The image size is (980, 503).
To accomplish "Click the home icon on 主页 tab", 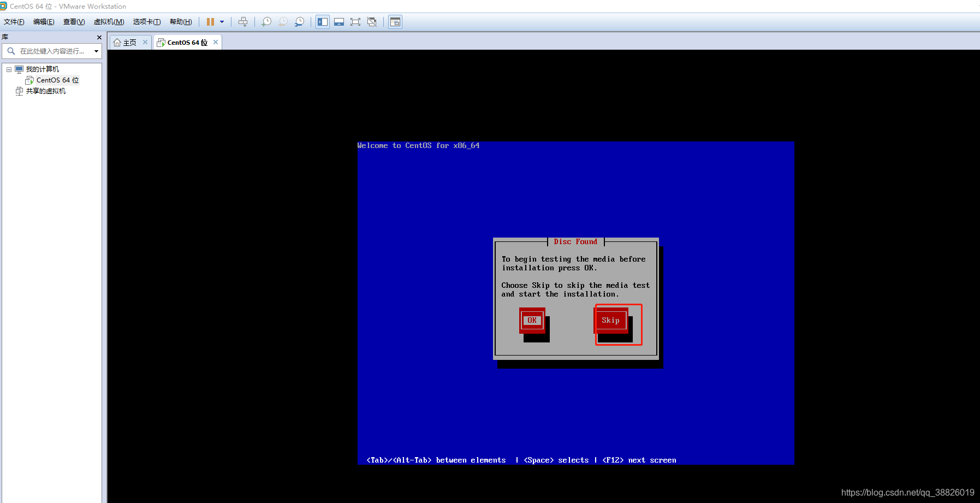I will click(x=117, y=43).
